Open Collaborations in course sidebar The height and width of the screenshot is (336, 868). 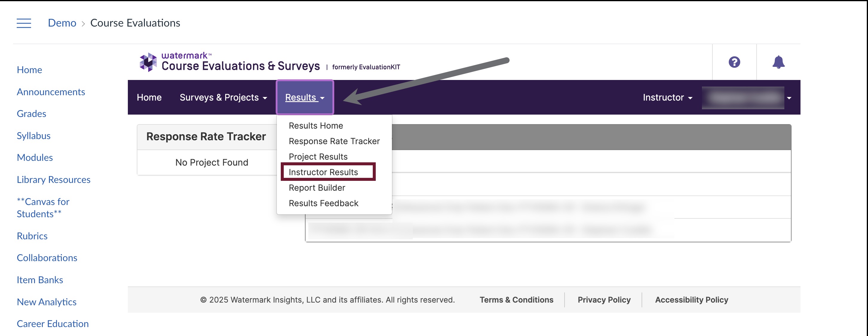(47, 258)
